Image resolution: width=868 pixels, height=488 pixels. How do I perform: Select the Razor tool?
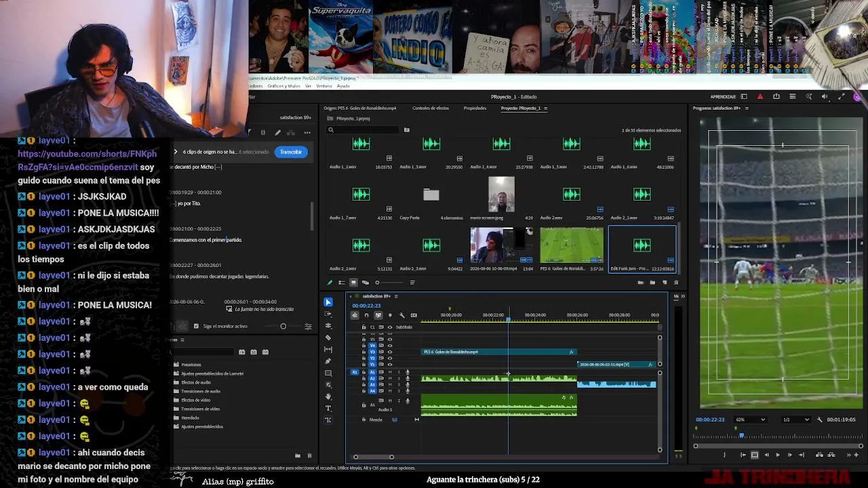328,338
